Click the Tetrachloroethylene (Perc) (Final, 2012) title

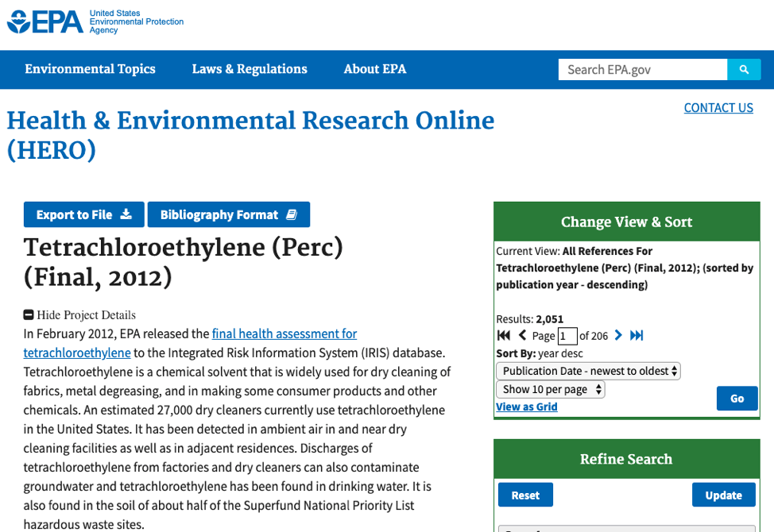coord(183,262)
